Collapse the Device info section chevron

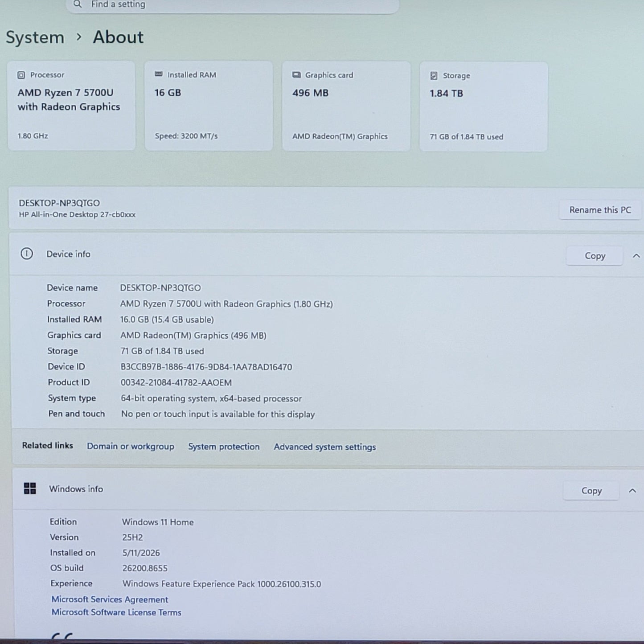pos(636,256)
